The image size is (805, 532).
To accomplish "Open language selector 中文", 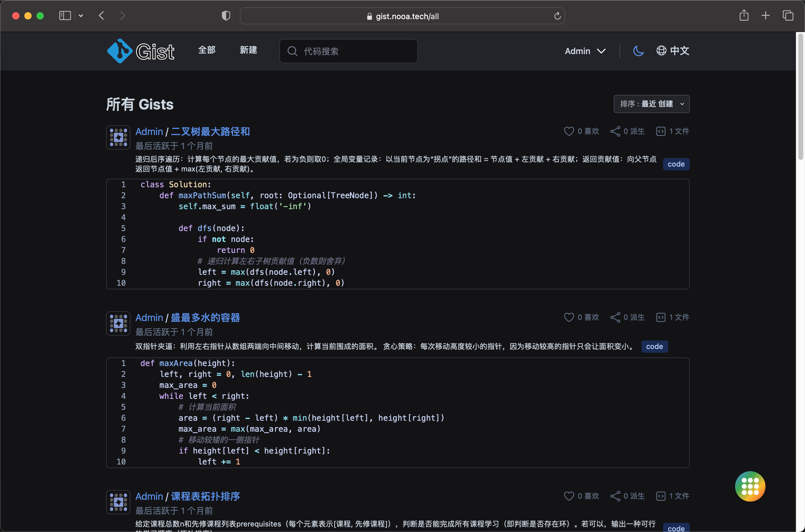I will tap(673, 51).
